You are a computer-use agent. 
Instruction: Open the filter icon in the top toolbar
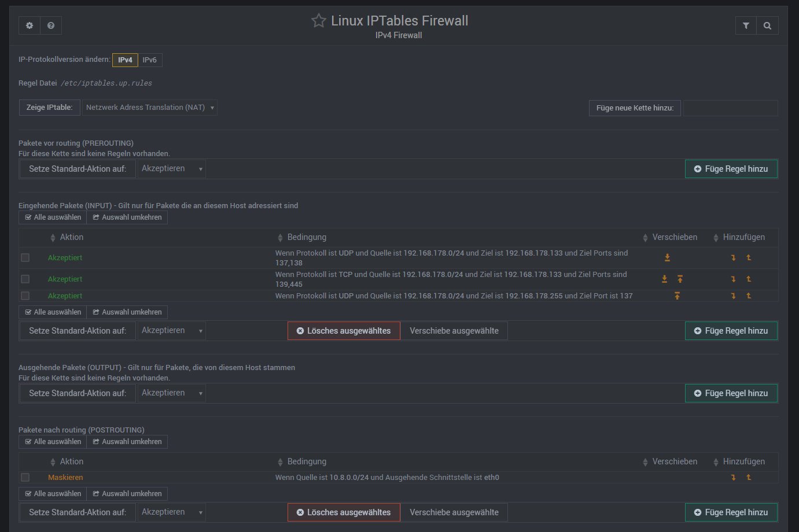(745, 25)
